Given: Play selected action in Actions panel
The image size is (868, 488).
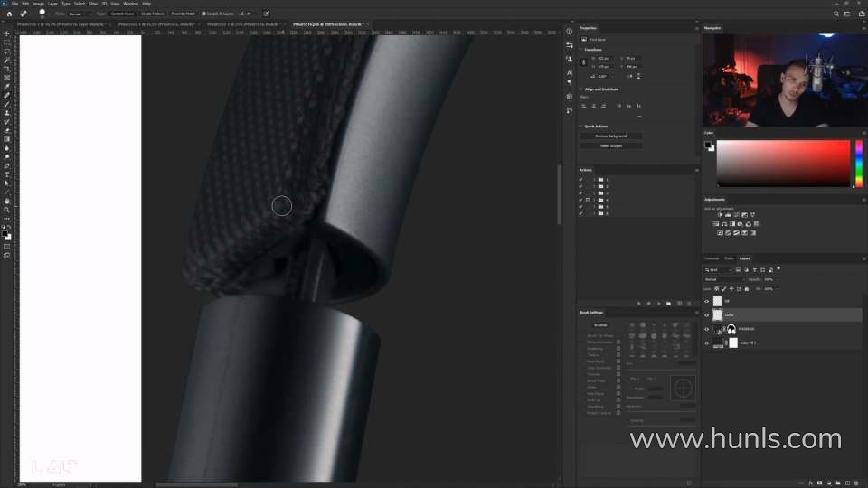Looking at the screenshot, I should click(x=659, y=304).
